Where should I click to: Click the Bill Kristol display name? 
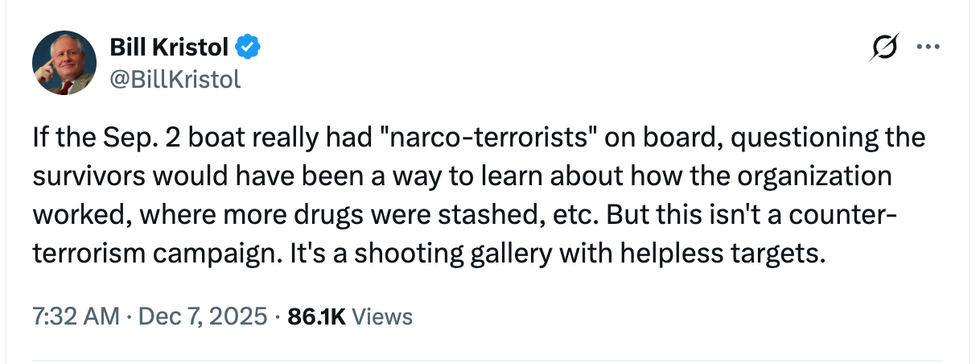coord(168,49)
